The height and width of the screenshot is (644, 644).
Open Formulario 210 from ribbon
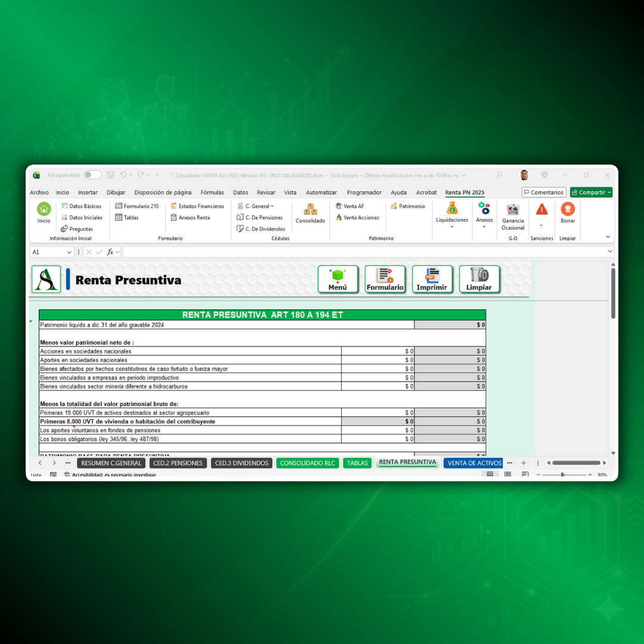[137, 206]
